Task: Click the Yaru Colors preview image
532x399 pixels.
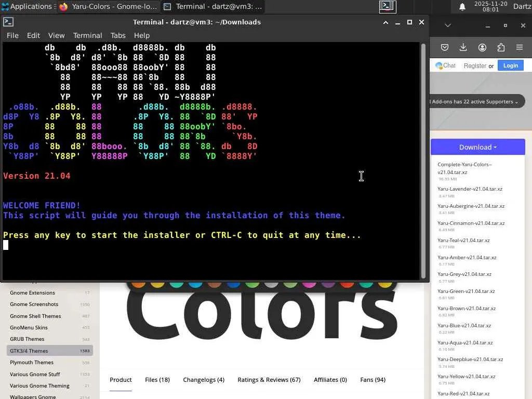Action: tap(261, 312)
